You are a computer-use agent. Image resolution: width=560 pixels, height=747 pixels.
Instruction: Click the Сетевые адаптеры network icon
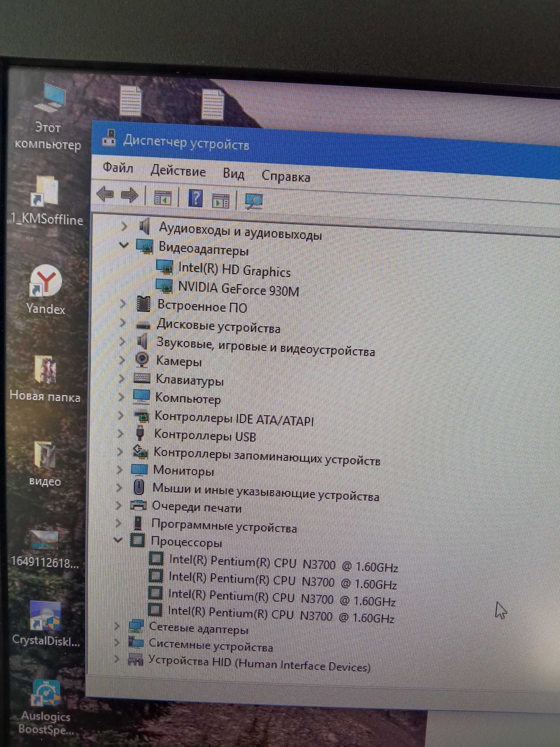pyautogui.click(x=136, y=627)
